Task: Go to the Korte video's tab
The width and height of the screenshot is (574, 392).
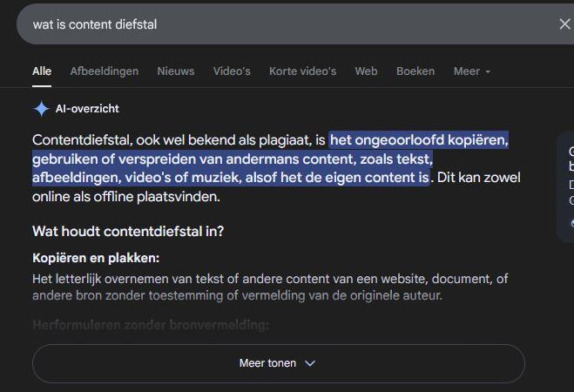Action: (302, 71)
